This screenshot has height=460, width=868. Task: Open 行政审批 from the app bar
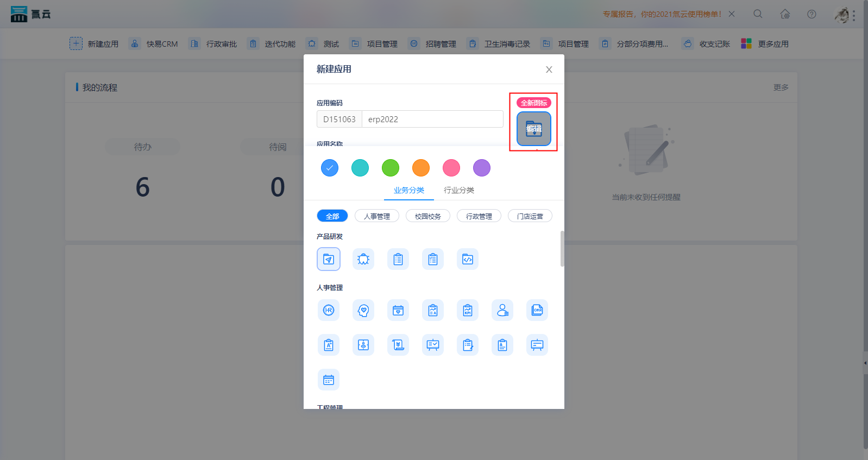click(213, 44)
